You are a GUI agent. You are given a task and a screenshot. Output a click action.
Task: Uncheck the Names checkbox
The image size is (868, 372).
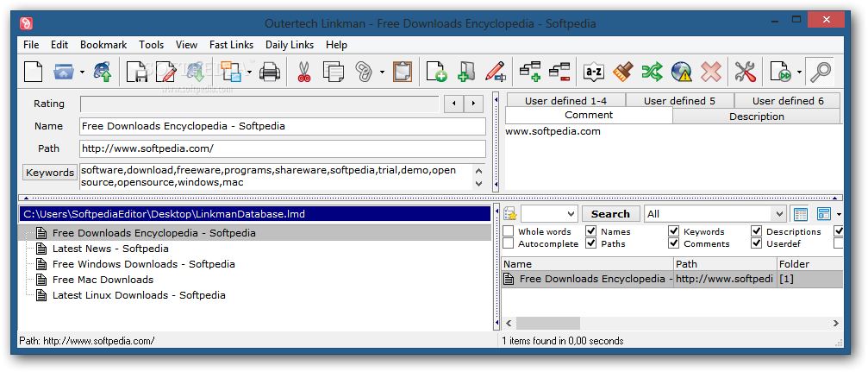pyautogui.click(x=590, y=231)
